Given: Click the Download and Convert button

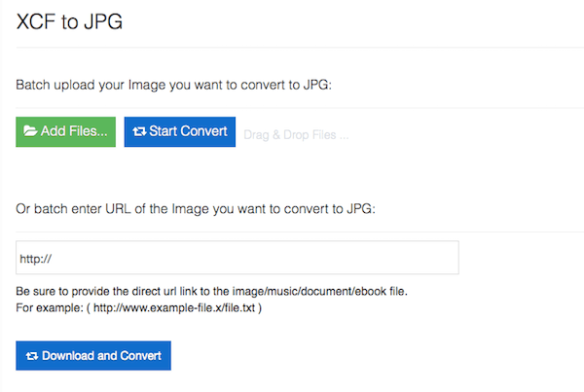Looking at the screenshot, I should pos(93,355).
